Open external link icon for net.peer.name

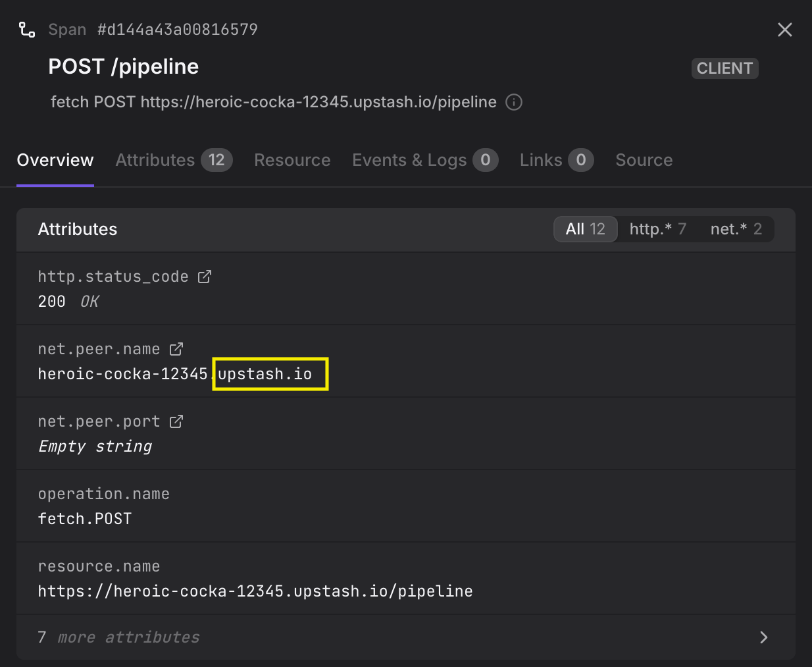pyautogui.click(x=176, y=349)
